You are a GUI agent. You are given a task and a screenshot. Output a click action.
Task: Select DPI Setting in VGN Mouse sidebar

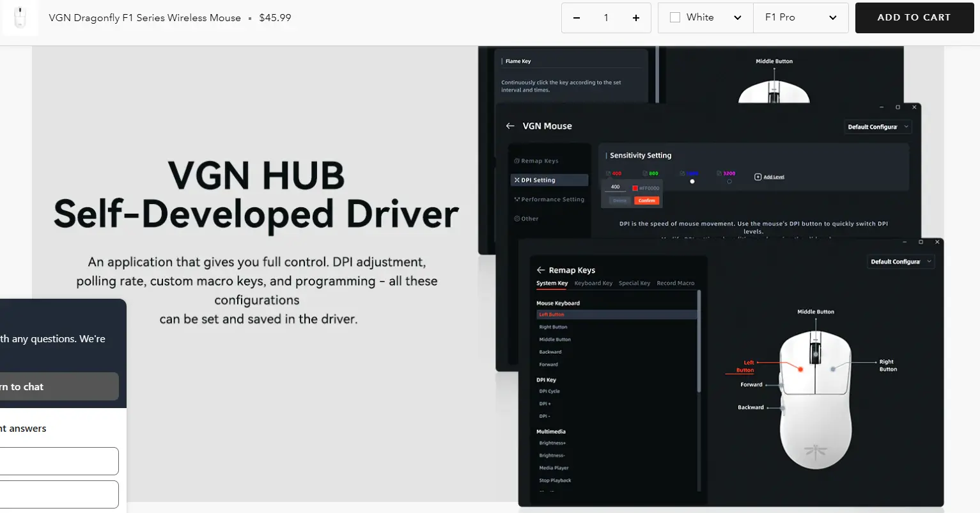click(x=549, y=180)
